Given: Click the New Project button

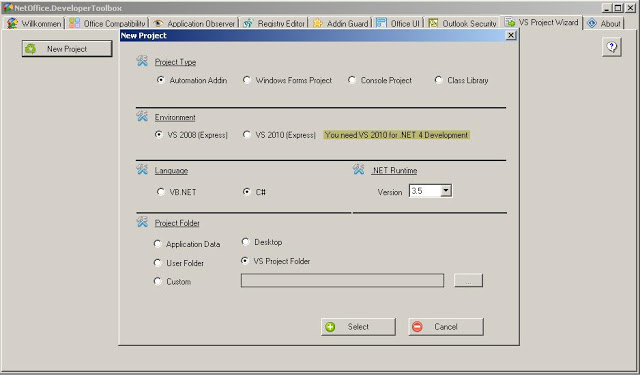Looking at the screenshot, I should tap(67, 49).
